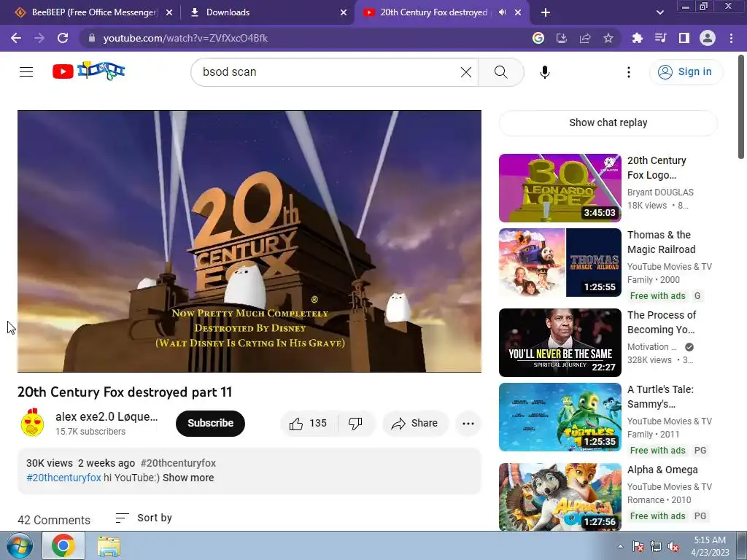
Task: Close the Downloads tab
Action: coord(343,12)
